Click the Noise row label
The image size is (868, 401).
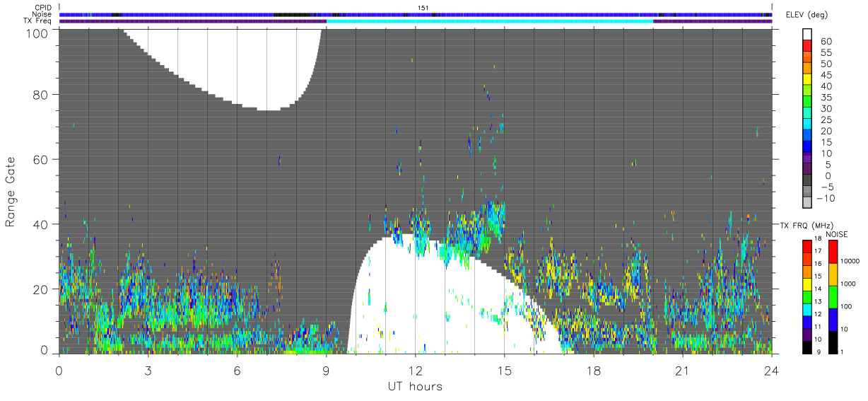[x=42, y=14]
